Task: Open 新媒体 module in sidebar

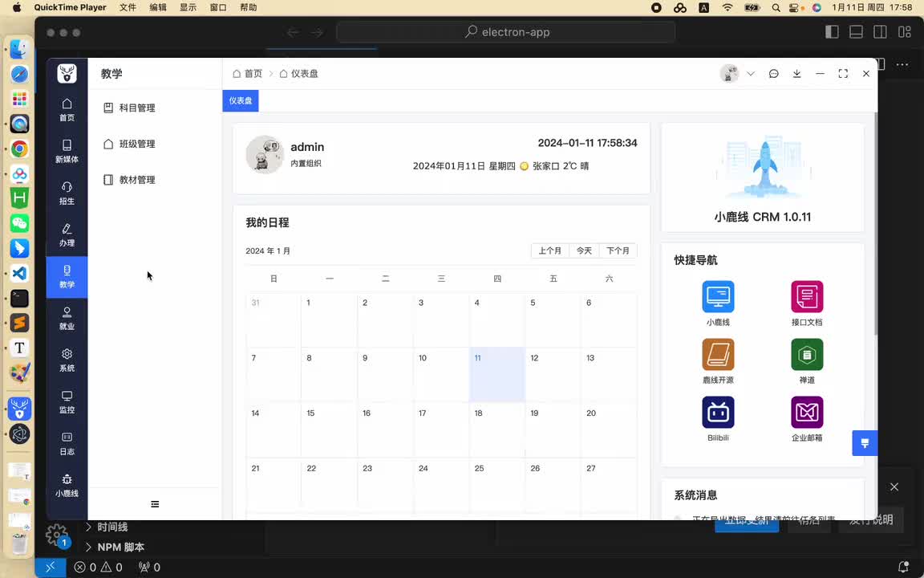Action: pyautogui.click(x=67, y=152)
